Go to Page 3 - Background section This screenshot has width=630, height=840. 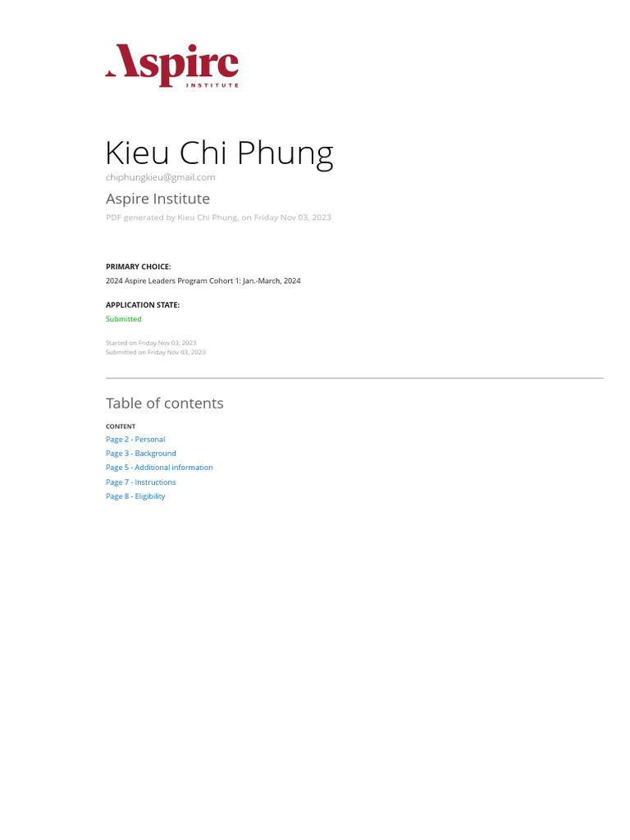point(141,454)
